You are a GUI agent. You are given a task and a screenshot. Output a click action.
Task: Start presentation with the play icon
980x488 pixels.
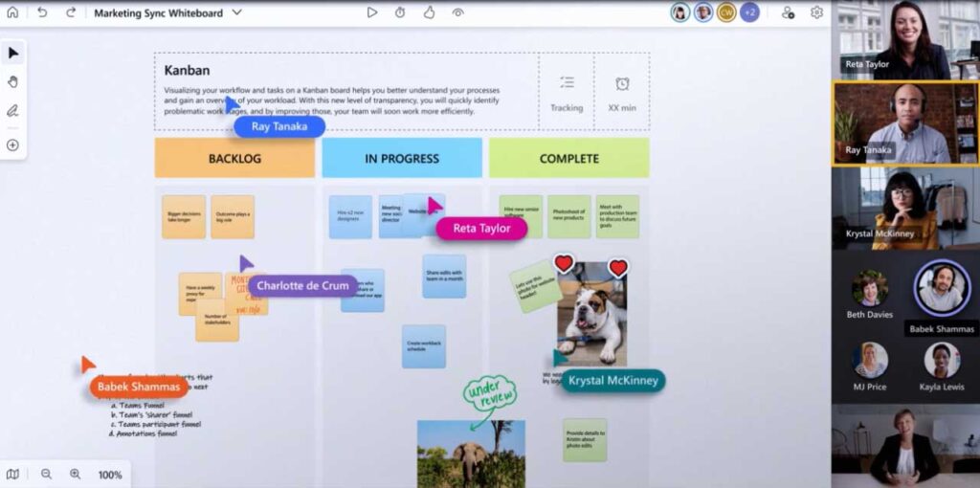click(372, 12)
